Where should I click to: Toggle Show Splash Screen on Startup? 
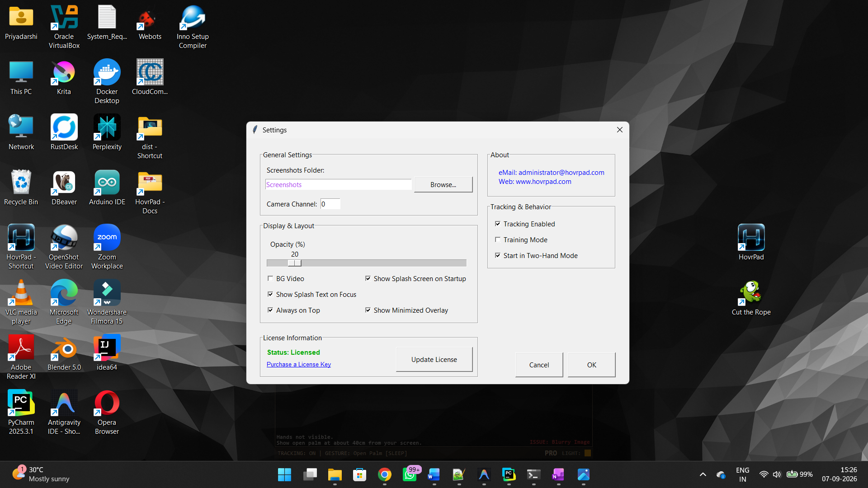pyautogui.click(x=368, y=278)
